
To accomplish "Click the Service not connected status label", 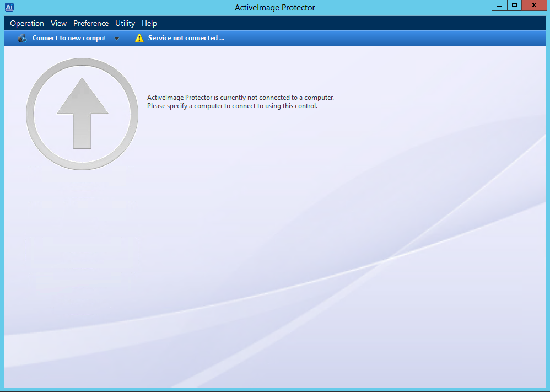I will click(186, 38).
